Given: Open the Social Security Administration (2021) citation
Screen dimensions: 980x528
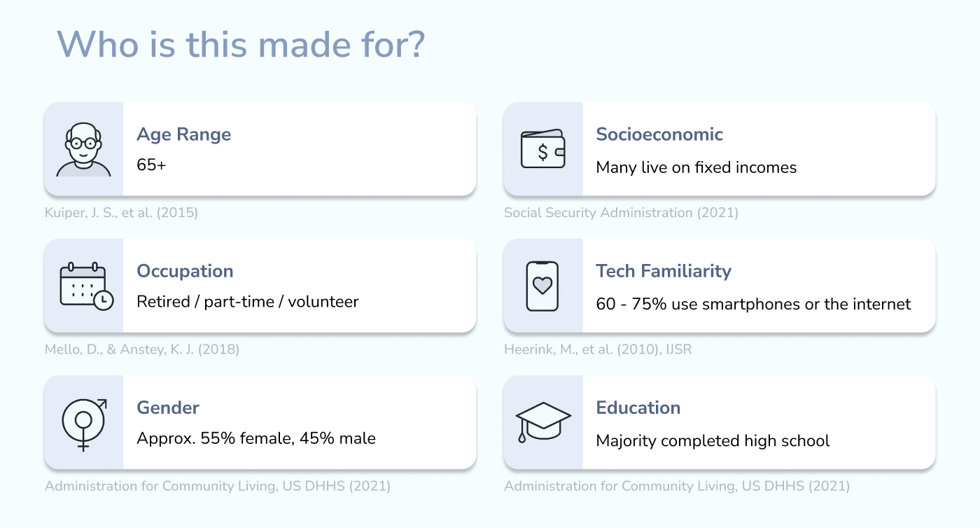Looking at the screenshot, I should (621, 212).
